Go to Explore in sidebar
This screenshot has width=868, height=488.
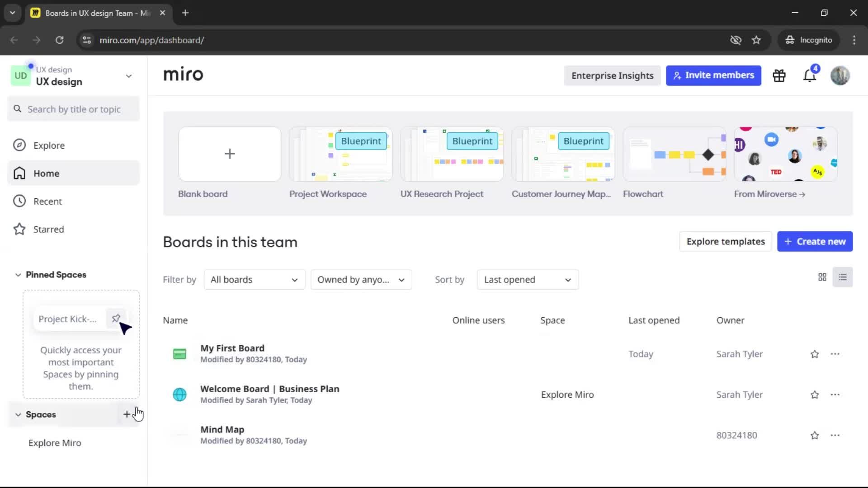click(x=74, y=145)
